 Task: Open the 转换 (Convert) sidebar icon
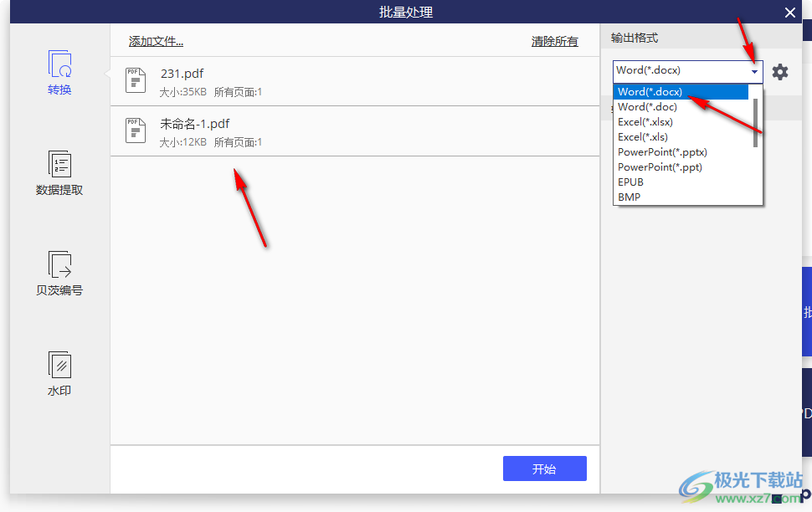click(59, 65)
